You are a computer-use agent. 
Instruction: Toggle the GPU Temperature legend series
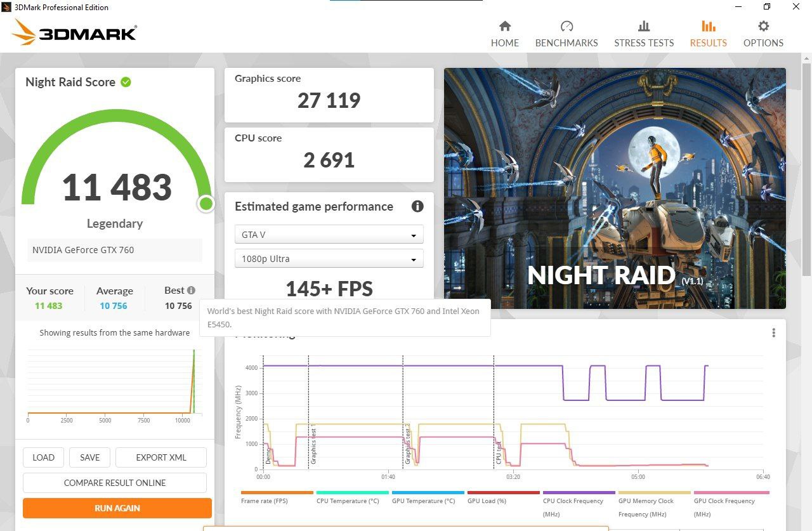point(428,498)
